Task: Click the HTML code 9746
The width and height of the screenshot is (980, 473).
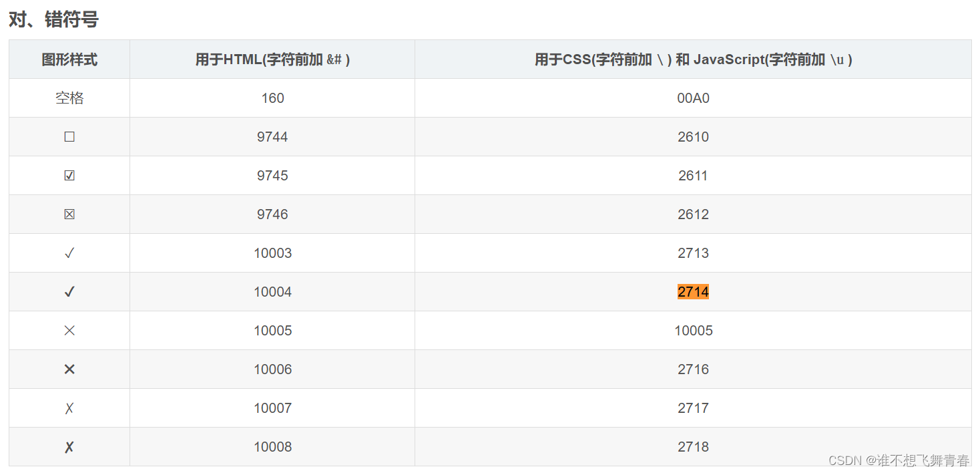Action: tap(272, 214)
